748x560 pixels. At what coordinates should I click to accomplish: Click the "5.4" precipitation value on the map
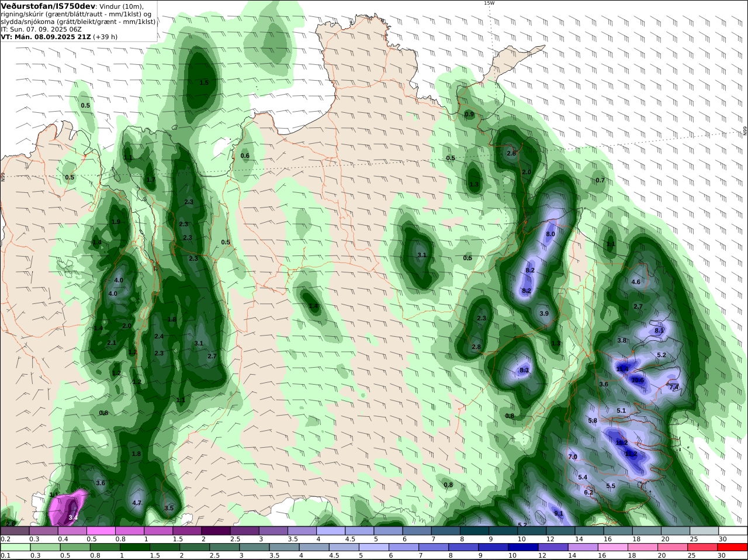pos(583,478)
